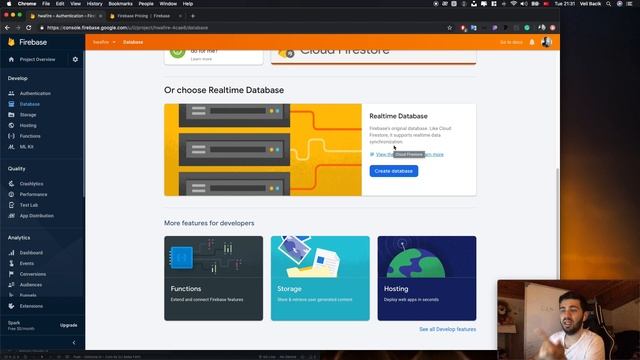This screenshot has width=640, height=360.
Task: Open macOS Spotlight search icon
Action: pos(609,4)
